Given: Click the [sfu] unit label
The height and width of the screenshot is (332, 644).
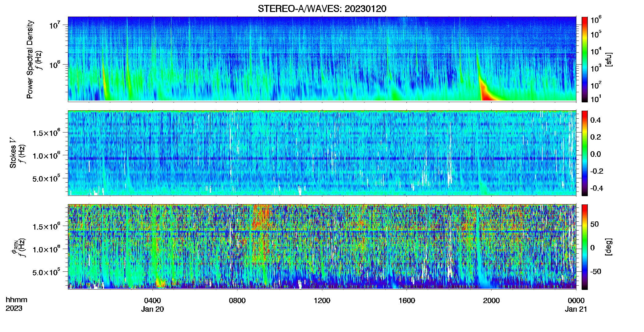Looking at the screenshot, I should 609,59.
